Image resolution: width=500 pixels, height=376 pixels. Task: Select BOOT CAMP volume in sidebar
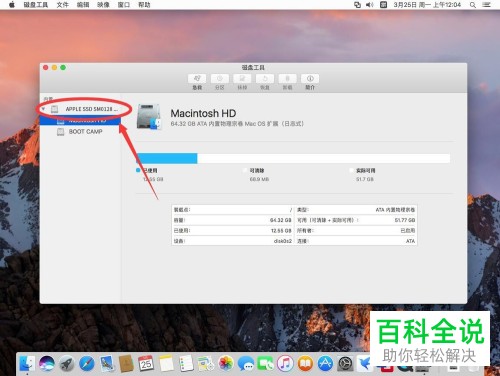pyautogui.click(x=80, y=132)
